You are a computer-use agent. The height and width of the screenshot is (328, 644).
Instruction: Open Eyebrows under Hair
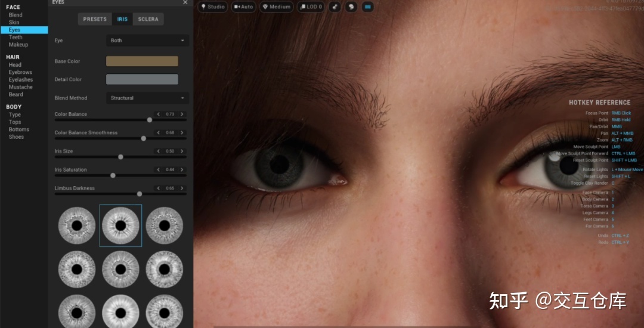click(20, 72)
